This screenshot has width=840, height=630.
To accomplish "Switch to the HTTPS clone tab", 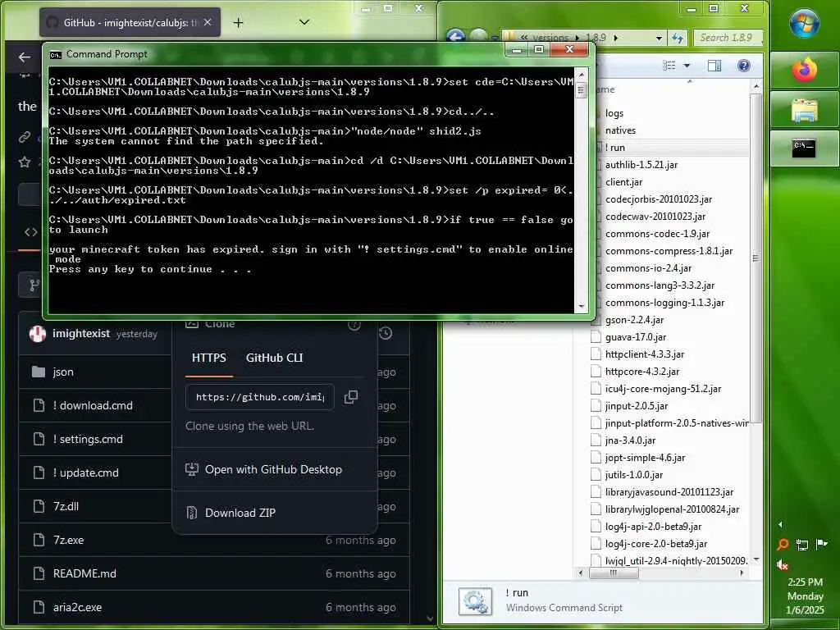I will pyautogui.click(x=209, y=358).
